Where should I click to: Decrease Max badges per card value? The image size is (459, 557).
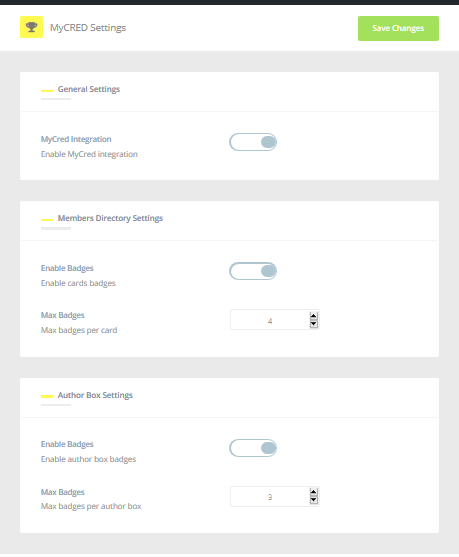pyautogui.click(x=313, y=324)
